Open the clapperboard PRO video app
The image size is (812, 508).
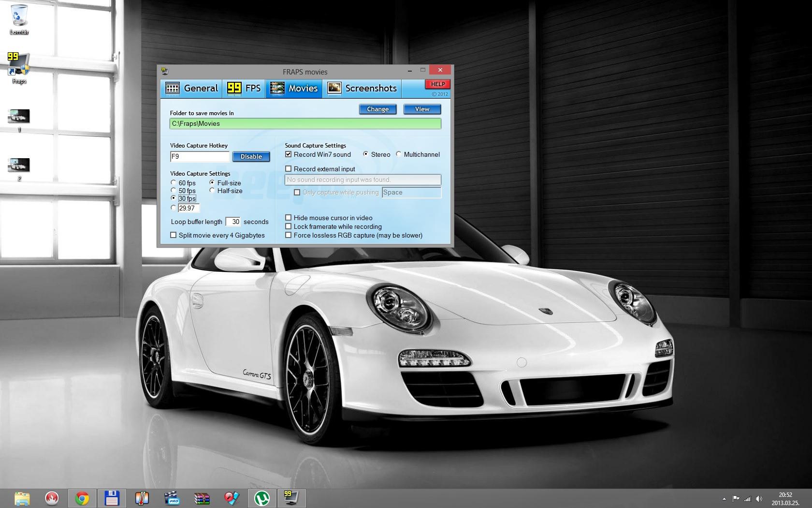172,498
